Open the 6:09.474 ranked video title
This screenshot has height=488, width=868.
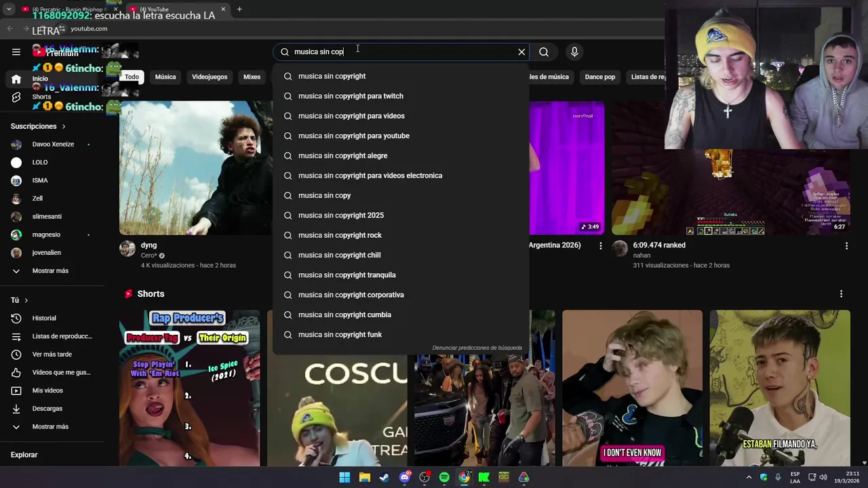659,245
